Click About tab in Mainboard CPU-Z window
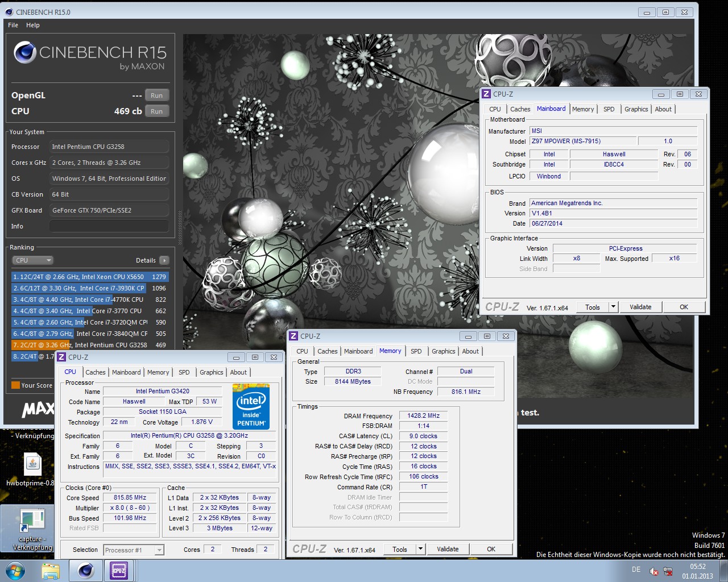Viewport: 728px width, 582px height. [663, 109]
